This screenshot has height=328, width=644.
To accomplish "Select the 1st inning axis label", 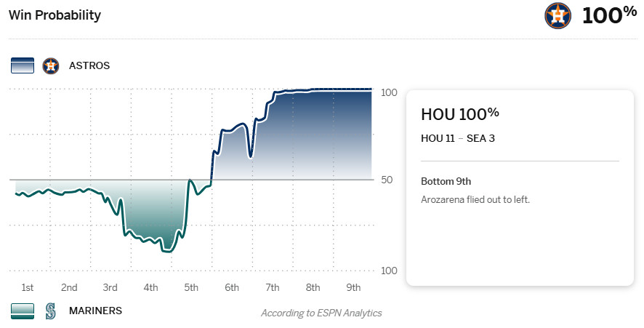I will [28, 287].
